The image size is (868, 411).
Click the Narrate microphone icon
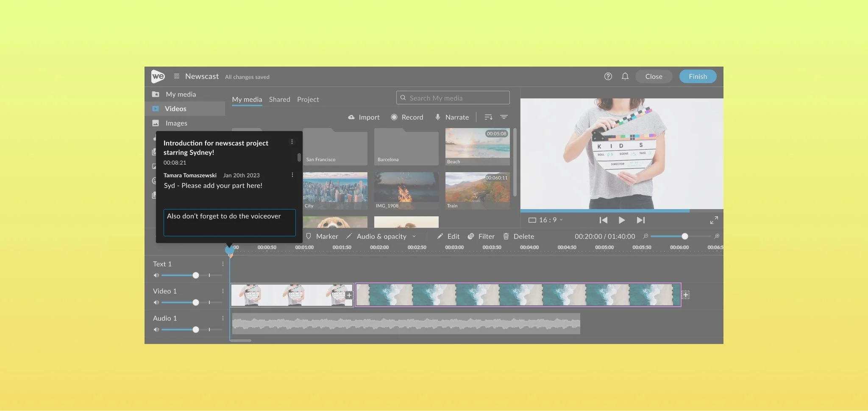point(438,117)
